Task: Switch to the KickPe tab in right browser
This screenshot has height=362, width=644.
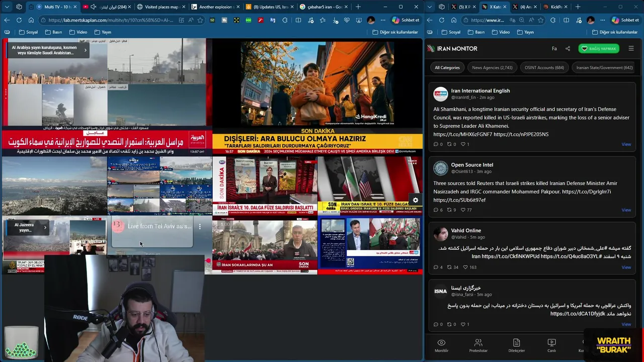Action: point(556,7)
